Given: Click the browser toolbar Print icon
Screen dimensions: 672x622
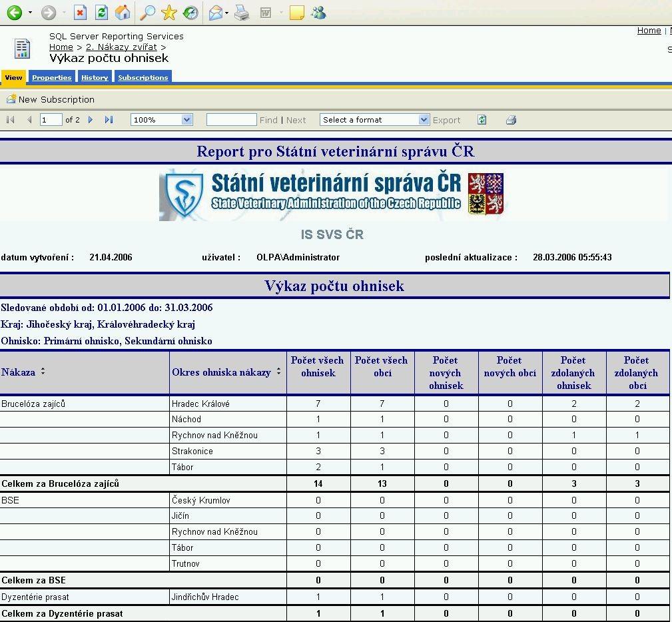Looking at the screenshot, I should 242,13.
